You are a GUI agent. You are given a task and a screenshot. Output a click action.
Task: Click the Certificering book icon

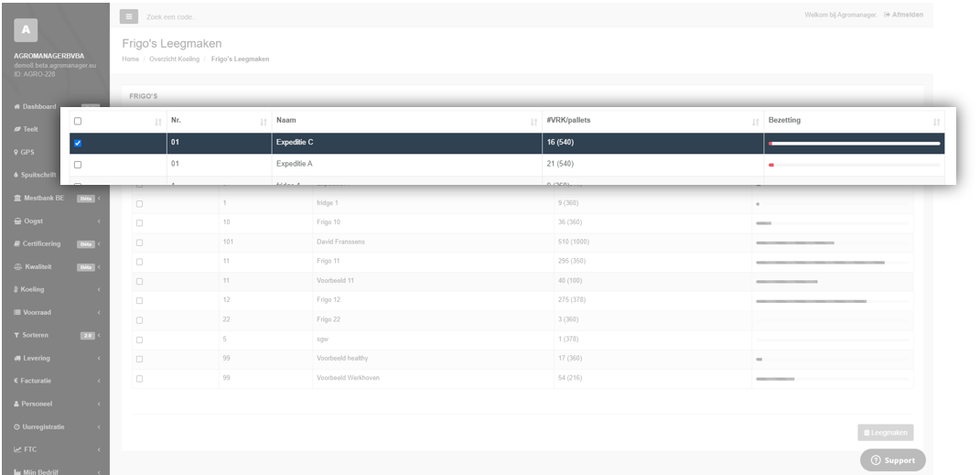click(x=16, y=243)
